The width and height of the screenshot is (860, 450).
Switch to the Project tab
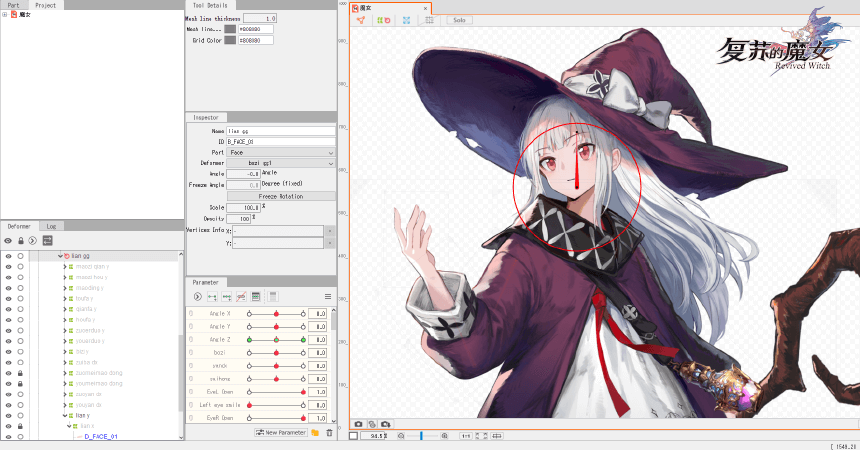46,5
